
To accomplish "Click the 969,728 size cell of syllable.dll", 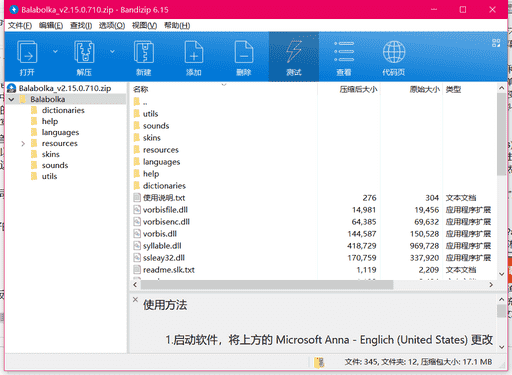I will coord(424,246).
